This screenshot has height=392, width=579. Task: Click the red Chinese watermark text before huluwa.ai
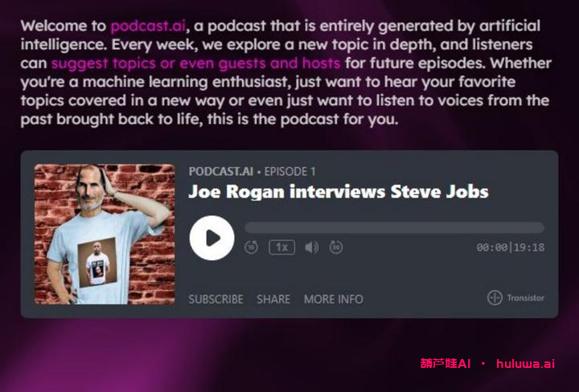445,363
